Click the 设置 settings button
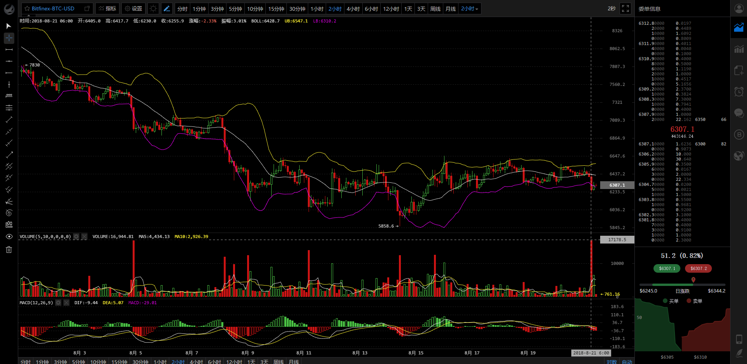 (133, 8)
